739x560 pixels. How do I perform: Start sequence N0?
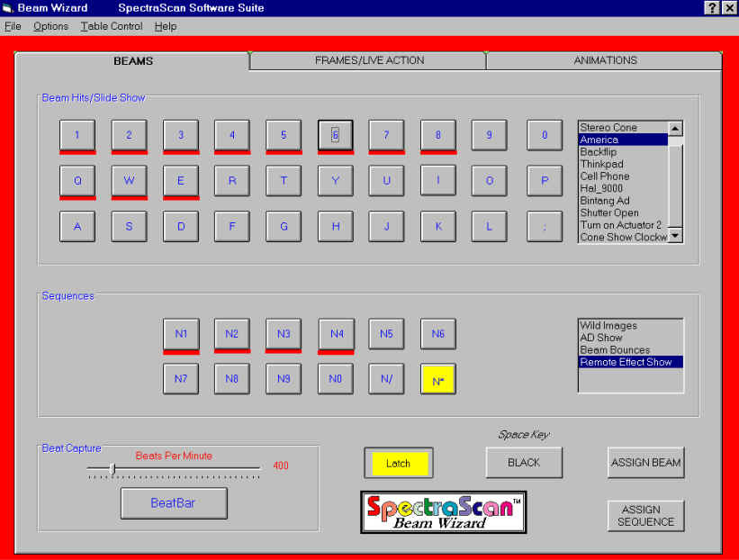click(335, 379)
